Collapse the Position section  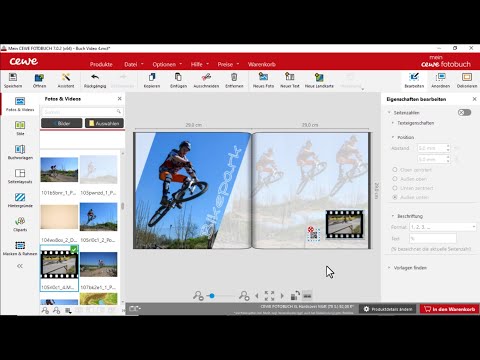(x=393, y=137)
